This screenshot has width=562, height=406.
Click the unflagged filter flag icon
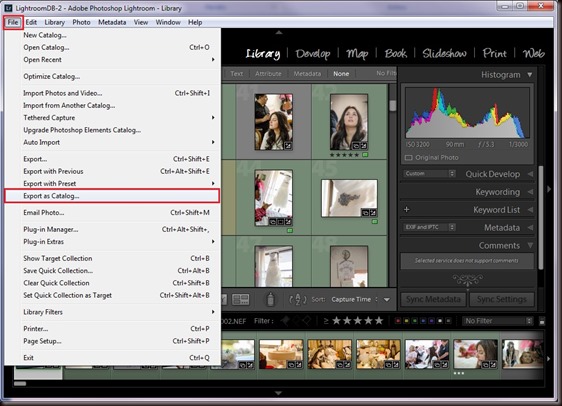296,320
